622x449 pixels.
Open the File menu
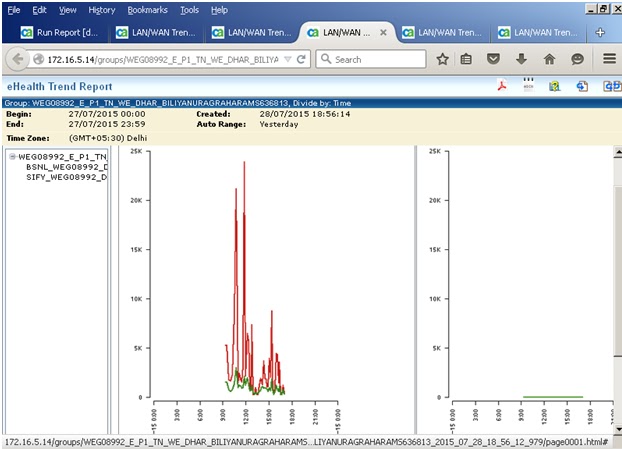(13, 10)
